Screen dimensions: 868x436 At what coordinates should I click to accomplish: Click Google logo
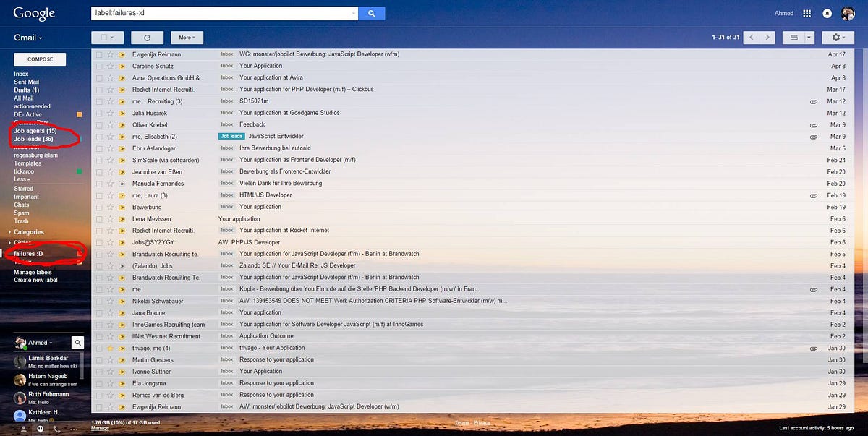34,13
